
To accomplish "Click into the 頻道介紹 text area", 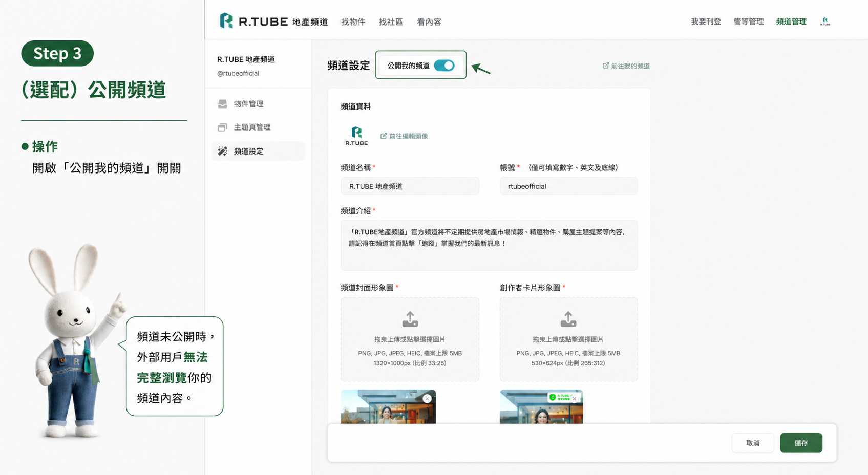I will pos(489,245).
